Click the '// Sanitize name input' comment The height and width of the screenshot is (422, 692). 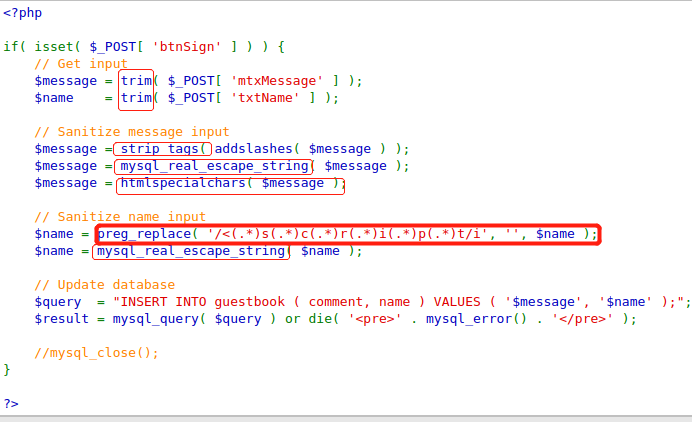pos(120,217)
